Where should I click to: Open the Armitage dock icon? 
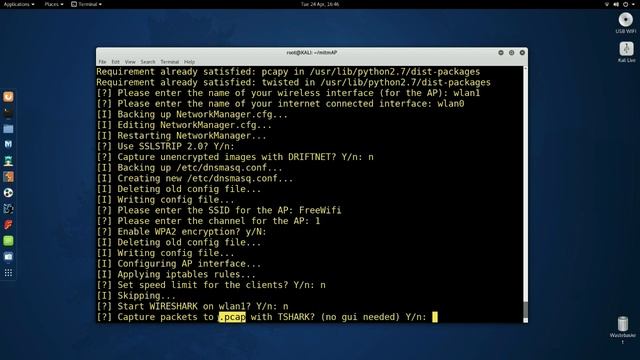[x=8, y=161]
